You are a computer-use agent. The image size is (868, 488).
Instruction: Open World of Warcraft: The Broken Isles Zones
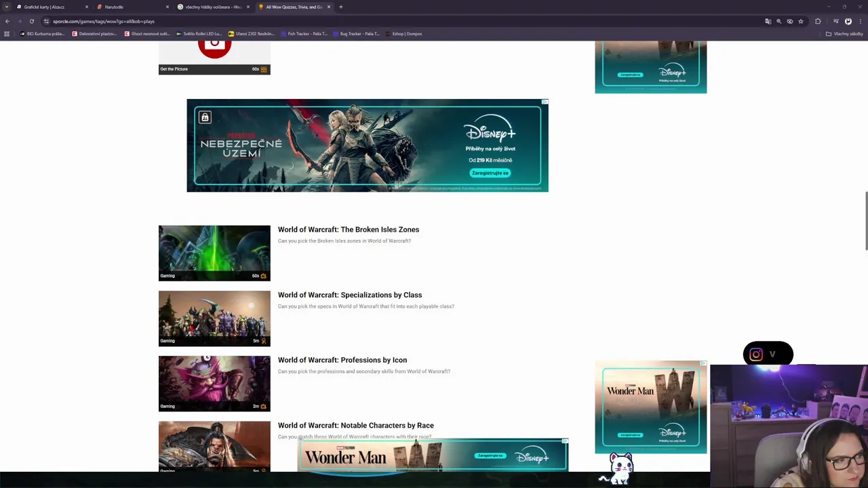point(349,230)
